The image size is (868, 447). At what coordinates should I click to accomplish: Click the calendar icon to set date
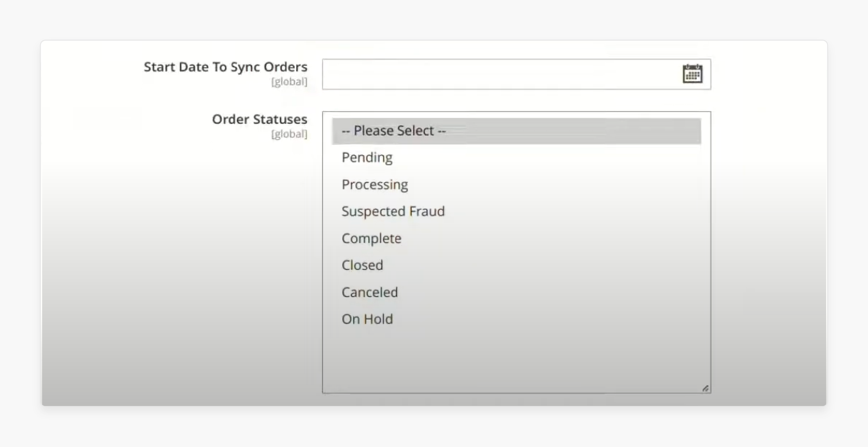692,74
